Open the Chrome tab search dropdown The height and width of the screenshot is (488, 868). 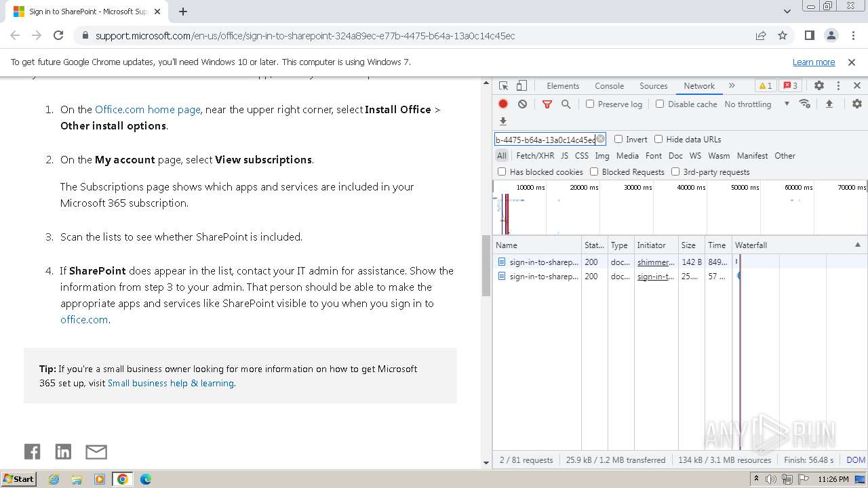787,12
